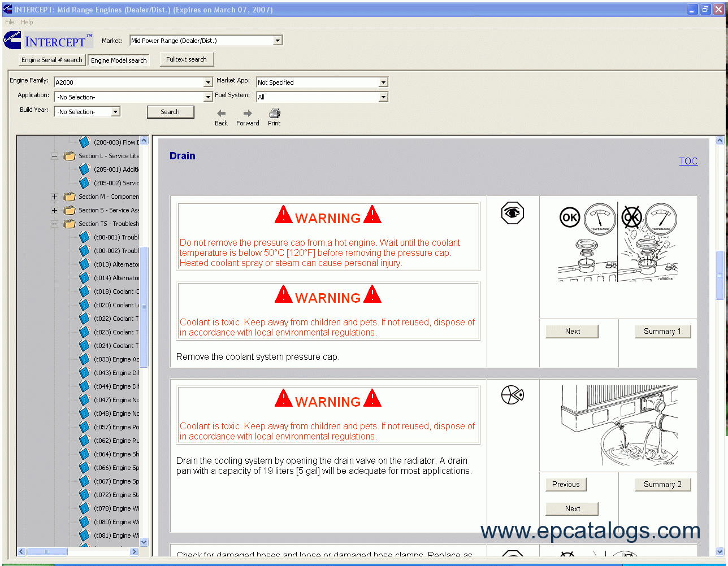Open the Fuel System dropdown
Viewport: 728px width, 566px height.
click(x=384, y=97)
